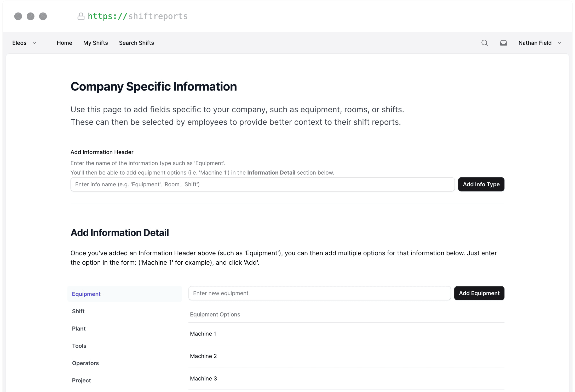Click the Add Equipment button
Viewport: 575px width, 392px height.
point(479,293)
